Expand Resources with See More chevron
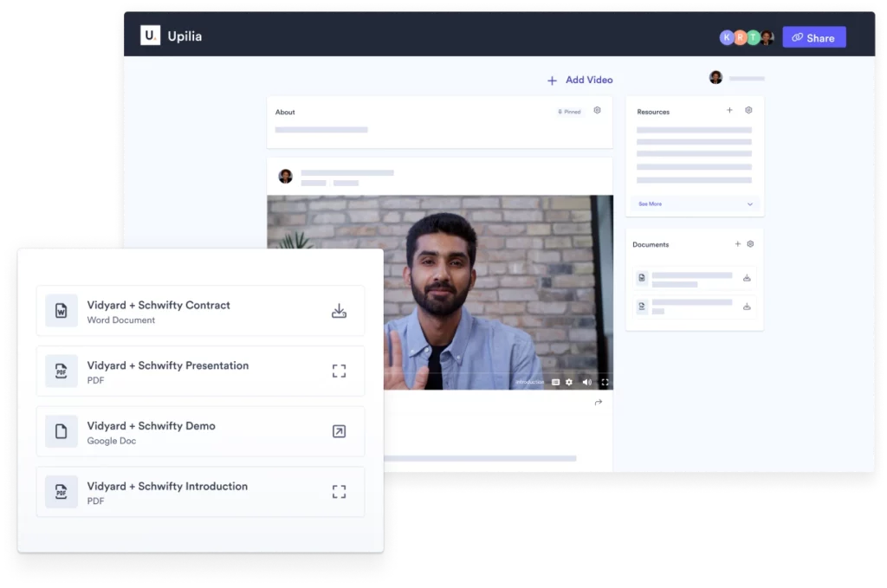 pos(749,204)
